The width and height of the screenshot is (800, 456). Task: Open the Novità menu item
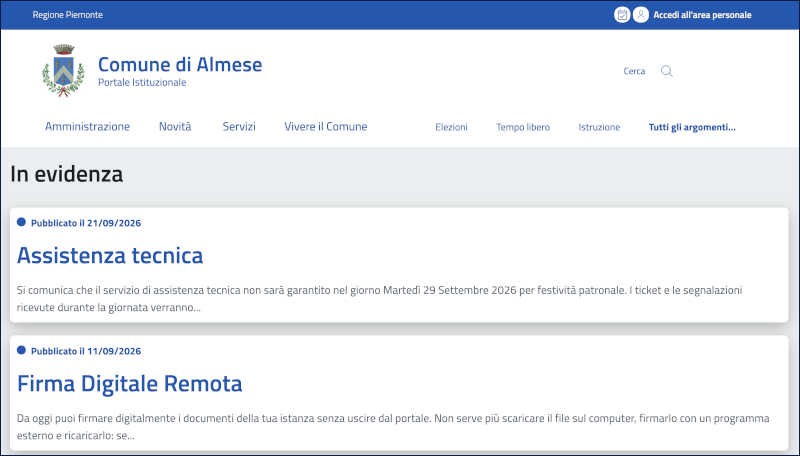(x=175, y=126)
